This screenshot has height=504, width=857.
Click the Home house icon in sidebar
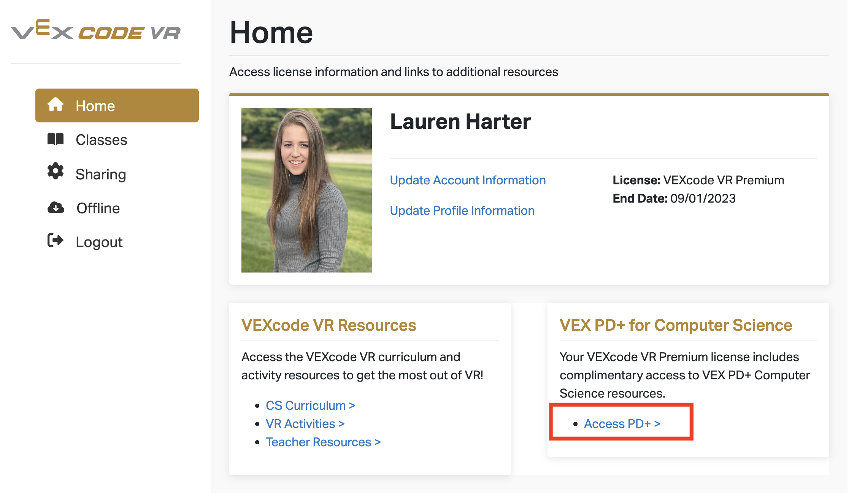[56, 105]
